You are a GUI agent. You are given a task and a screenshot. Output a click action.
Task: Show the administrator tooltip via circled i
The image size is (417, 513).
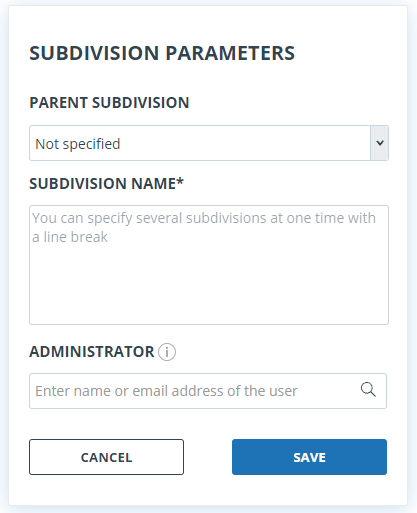coord(167,352)
